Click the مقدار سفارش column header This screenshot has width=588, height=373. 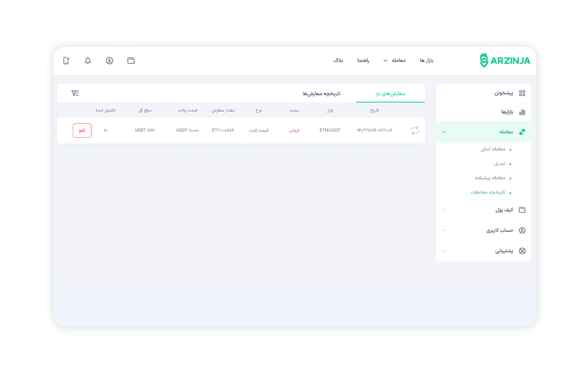click(223, 110)
